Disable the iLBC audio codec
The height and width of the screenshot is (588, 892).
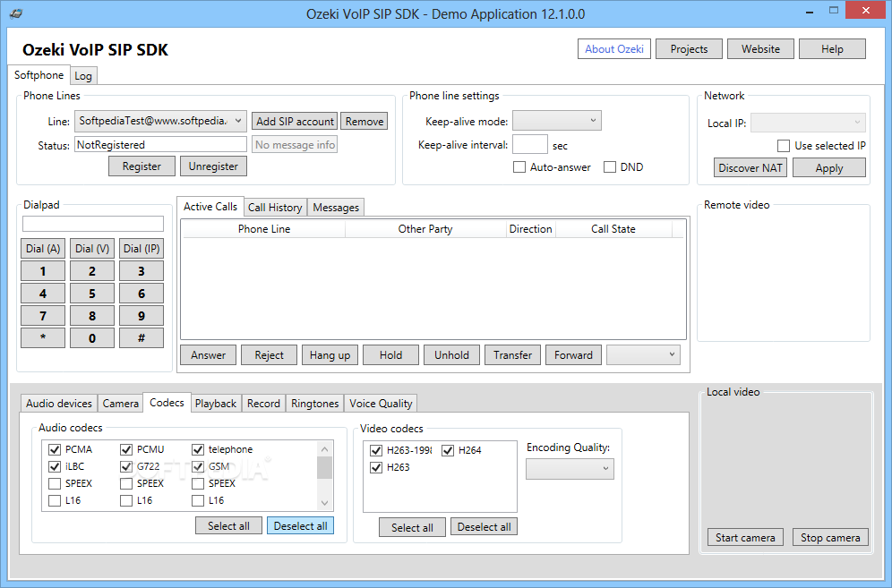click(x=55, y=466)
